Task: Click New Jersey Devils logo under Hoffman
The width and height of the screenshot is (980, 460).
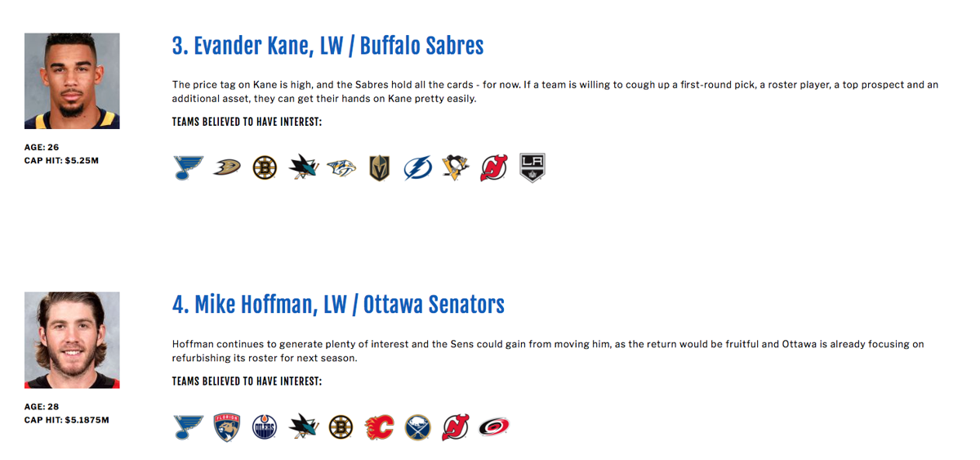Action: click(456, 427)
